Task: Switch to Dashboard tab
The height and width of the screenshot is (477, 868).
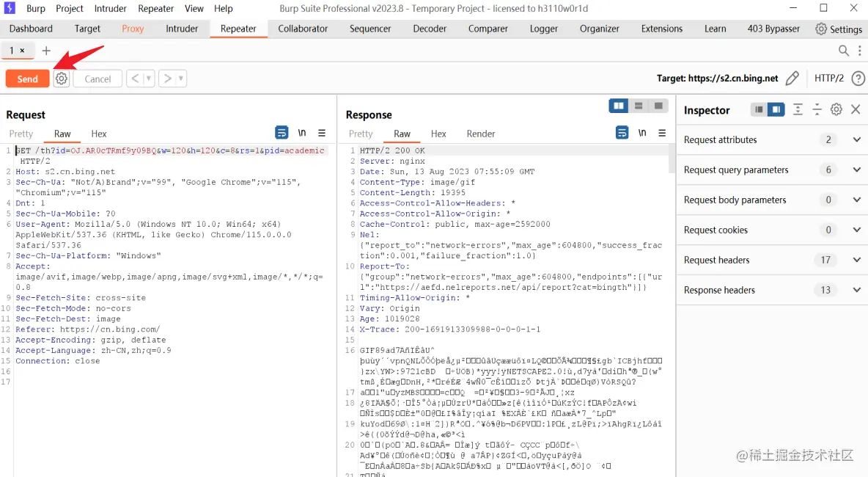Action: [x=31, y=29]
